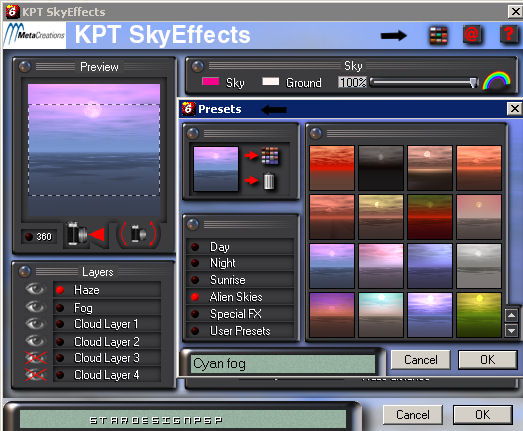Screen dimensions: 523x431
Task: Click Cancel in the Presets dialog
Action: [x=421, y=360]
